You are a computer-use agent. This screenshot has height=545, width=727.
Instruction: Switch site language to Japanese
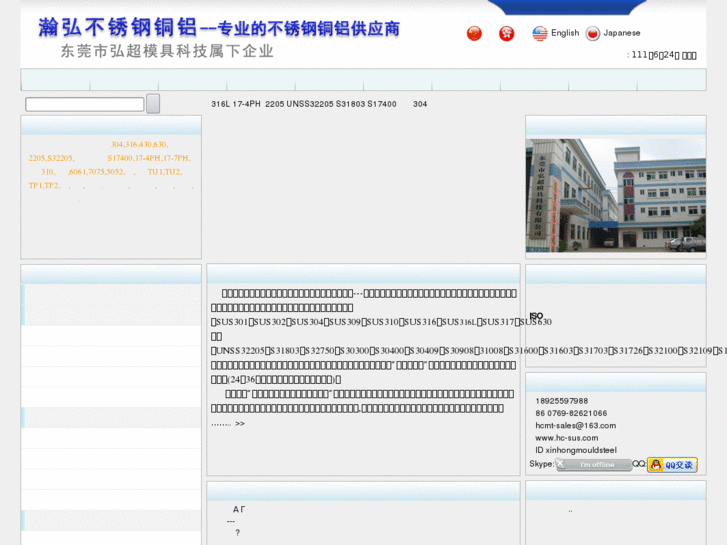point(621,33)
